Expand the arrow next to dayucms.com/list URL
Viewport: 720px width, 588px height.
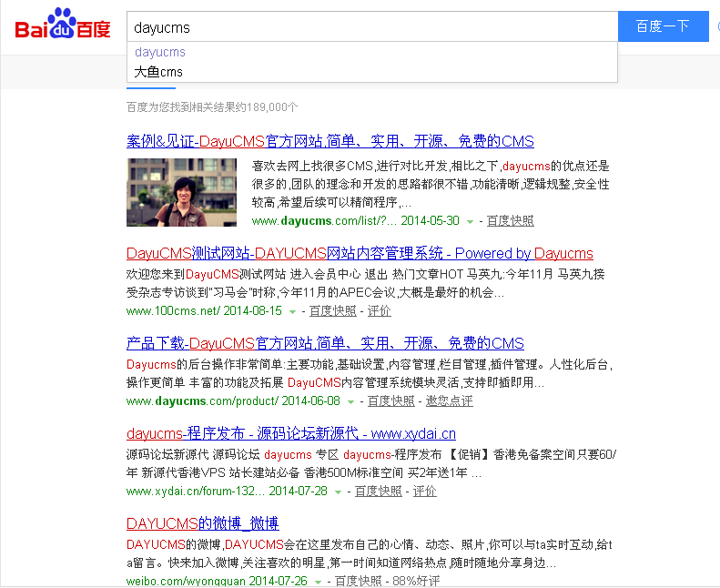pyautogui.click(x=470, y=222)
